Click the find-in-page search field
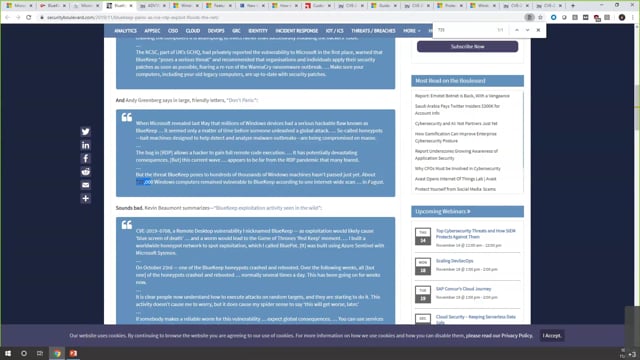Viewport: 640px width, 360px height. pos(465,30)
